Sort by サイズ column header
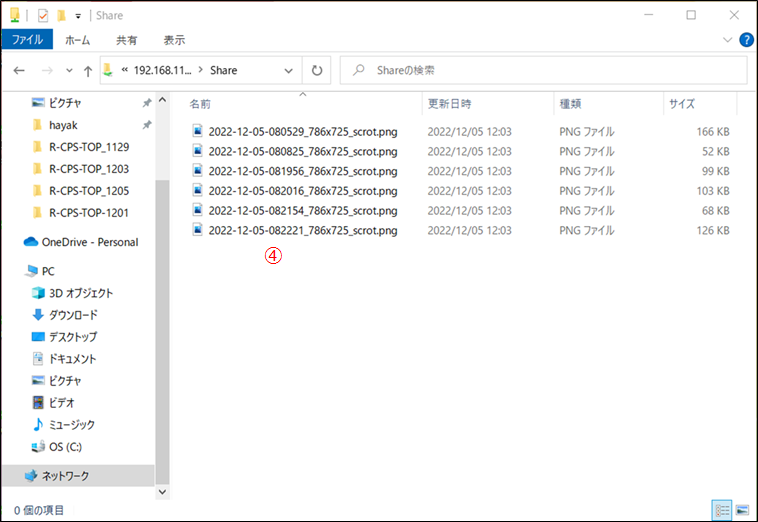The height and width of the screenshot is (522, 758). coord(682,104)
